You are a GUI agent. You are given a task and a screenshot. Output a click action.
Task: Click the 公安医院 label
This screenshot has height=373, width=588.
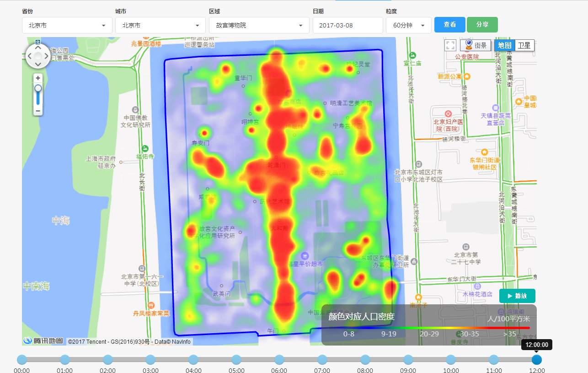[467, 57]
